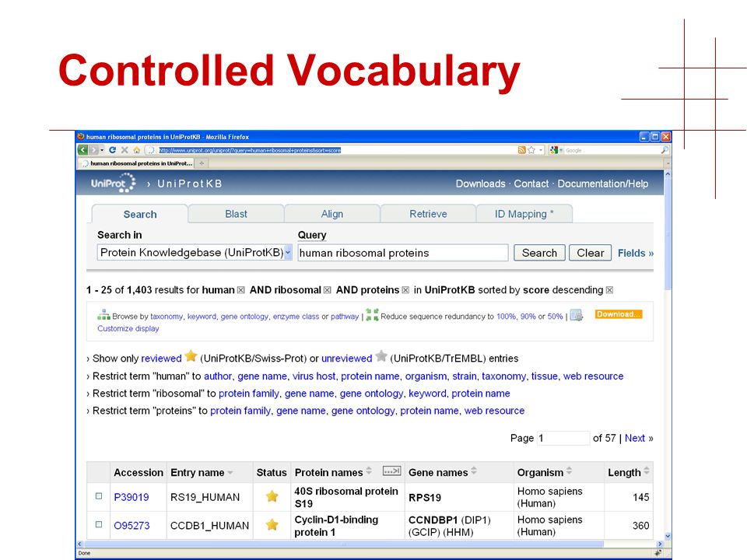This screenshot has height=560, width=747.
Task: Open the 'Search in' database dropdown
Action: click(288, 252)
